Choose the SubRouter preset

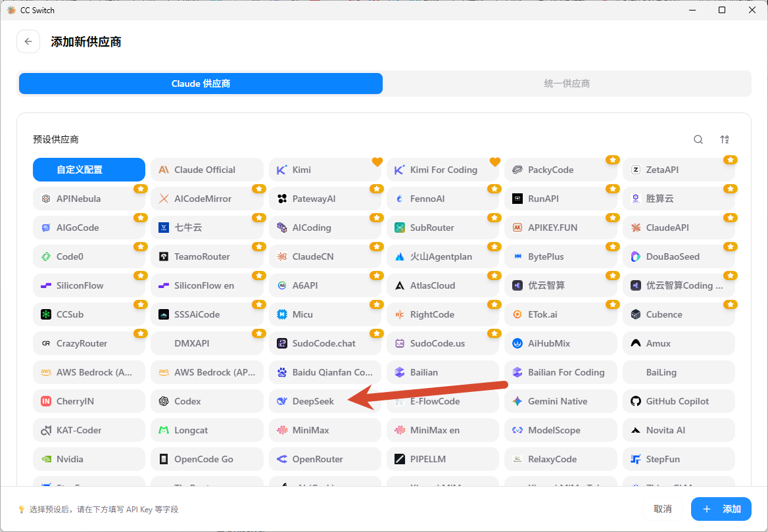pos(443,228)
